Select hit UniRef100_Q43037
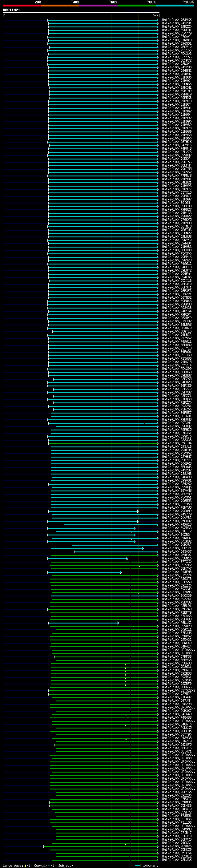The image size is (197, 868). pos(177,552)
